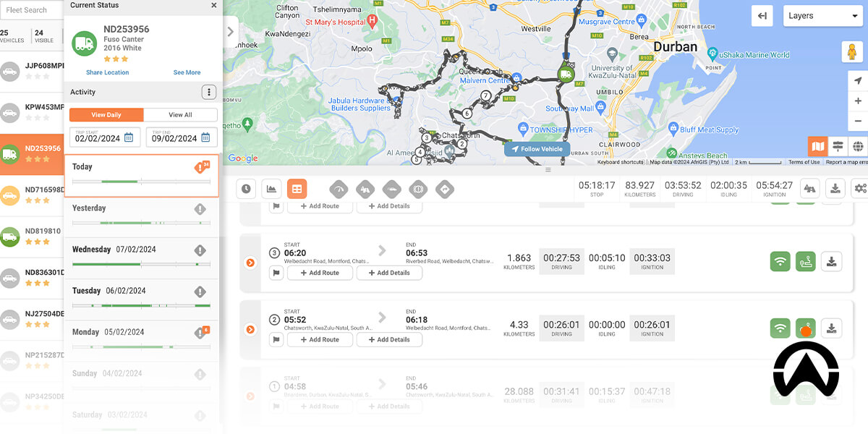This screenshot has height=434, width=868.
Task: Click the download report icon beside the gear
Action: (x=835, y=188)
